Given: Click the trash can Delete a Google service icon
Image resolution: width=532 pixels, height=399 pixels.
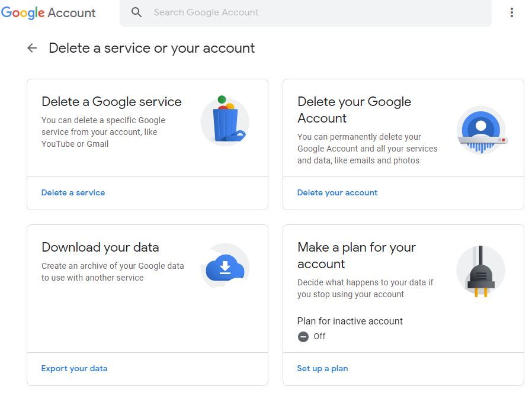Looking at the screenshot, I should coord(225,121).
